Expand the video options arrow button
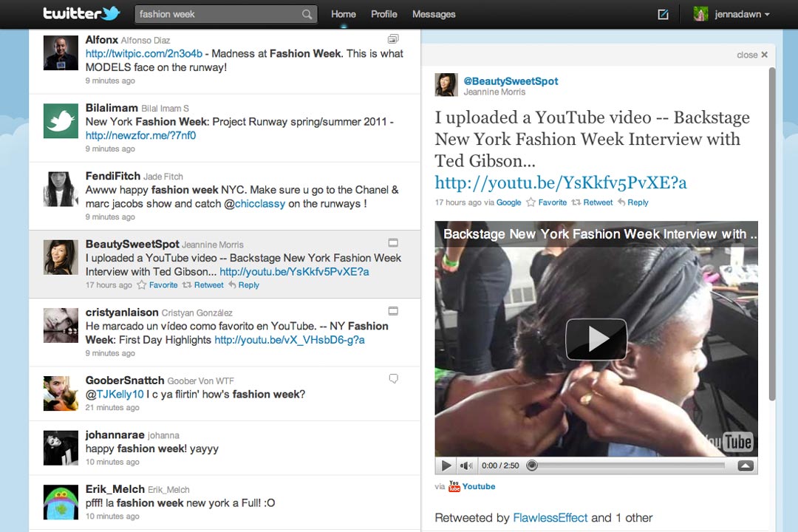 pyautogui.click(x=746, y=465)
